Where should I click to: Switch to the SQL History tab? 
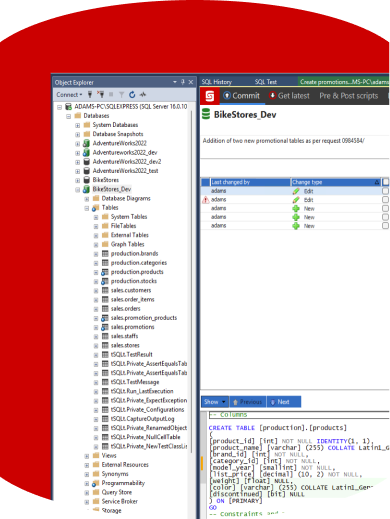pos(217,82)
